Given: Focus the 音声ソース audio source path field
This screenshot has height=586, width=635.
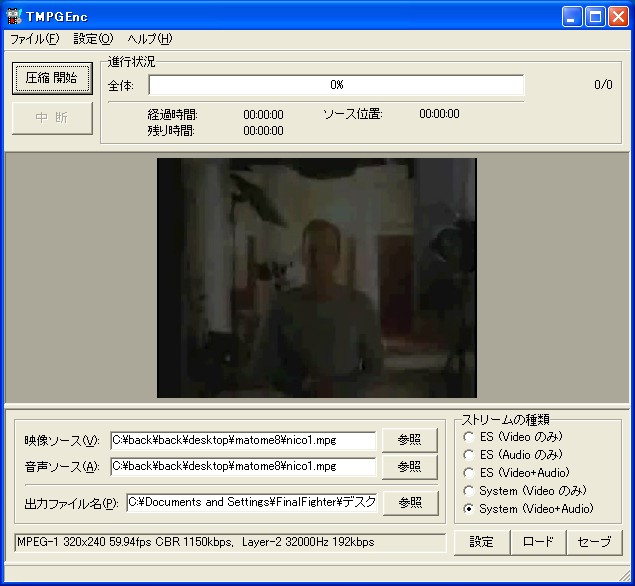Looking at the screenshot, I should click(243, 467).
